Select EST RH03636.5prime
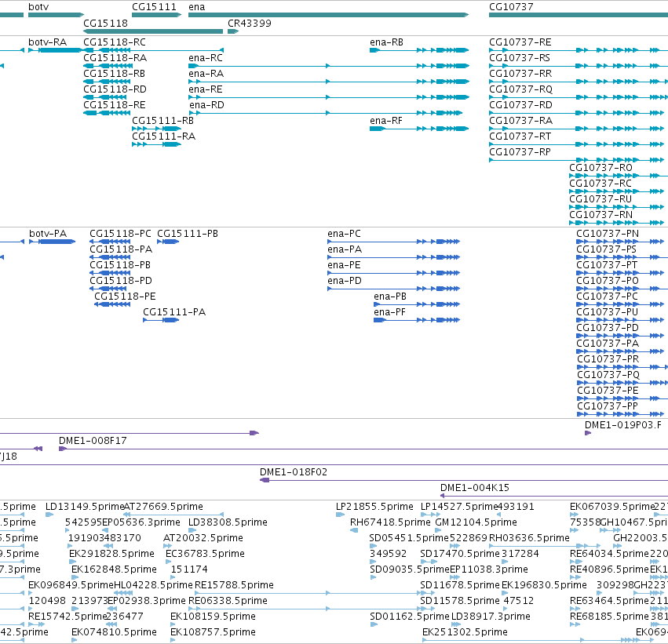Screen dimensions: 668x644 529,538
